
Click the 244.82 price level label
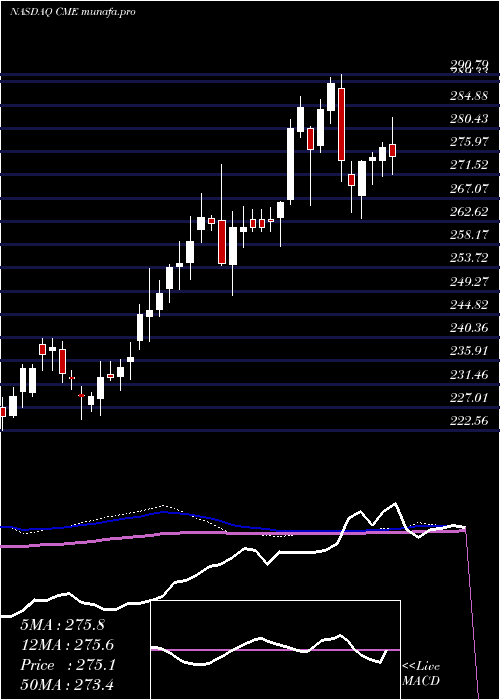468,304
